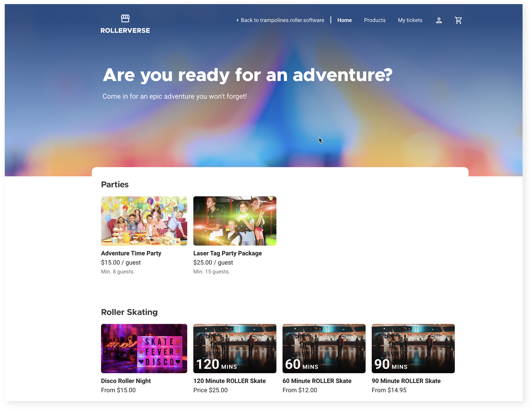
Task: Click the Rollerverse storefront logo icon
Action: [125, 19]
